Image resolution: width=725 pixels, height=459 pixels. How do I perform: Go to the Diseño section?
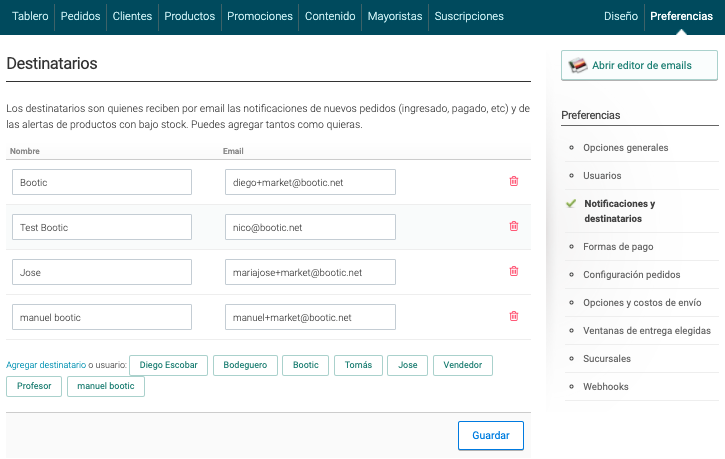(621, 16)
